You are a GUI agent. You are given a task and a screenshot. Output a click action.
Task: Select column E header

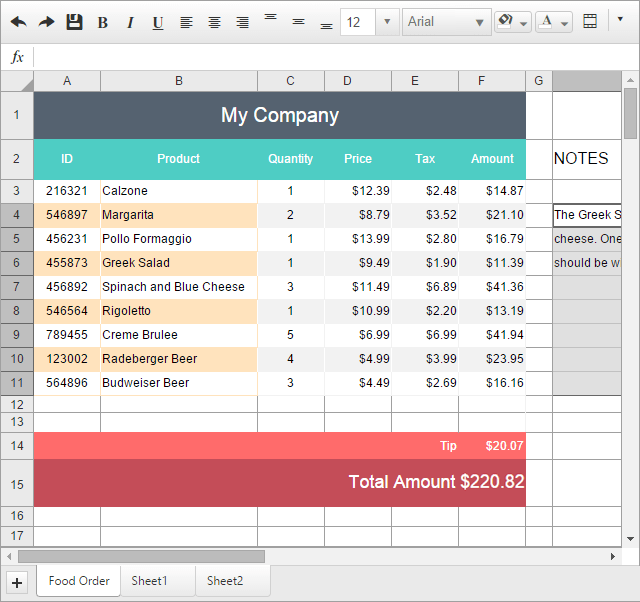(425, 81)
